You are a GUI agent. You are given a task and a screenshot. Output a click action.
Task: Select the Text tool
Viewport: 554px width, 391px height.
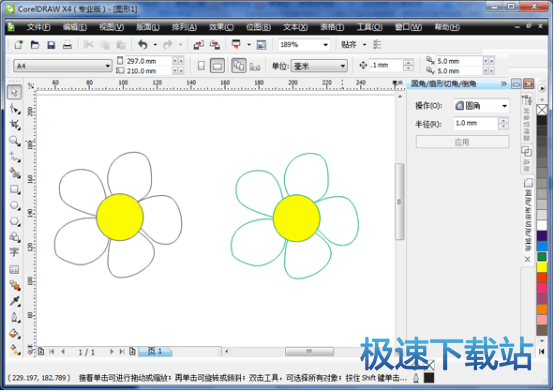[x=14, y=252]
